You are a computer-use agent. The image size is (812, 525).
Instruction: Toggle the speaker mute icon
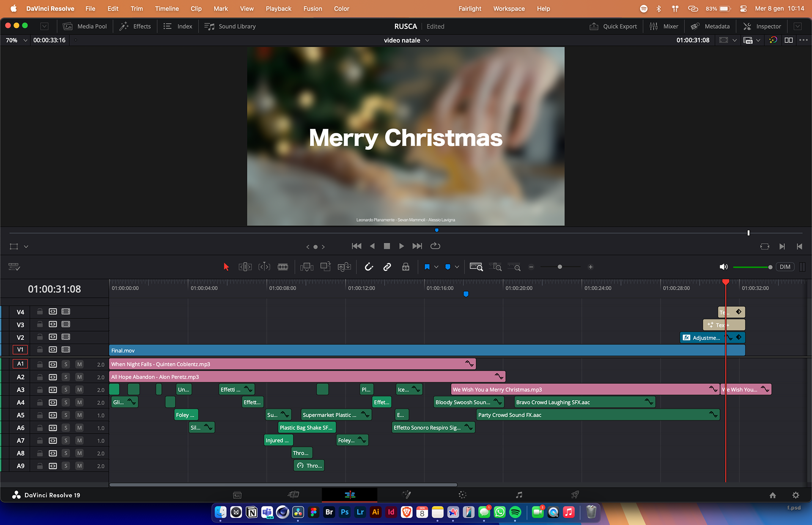click(724, 267)
